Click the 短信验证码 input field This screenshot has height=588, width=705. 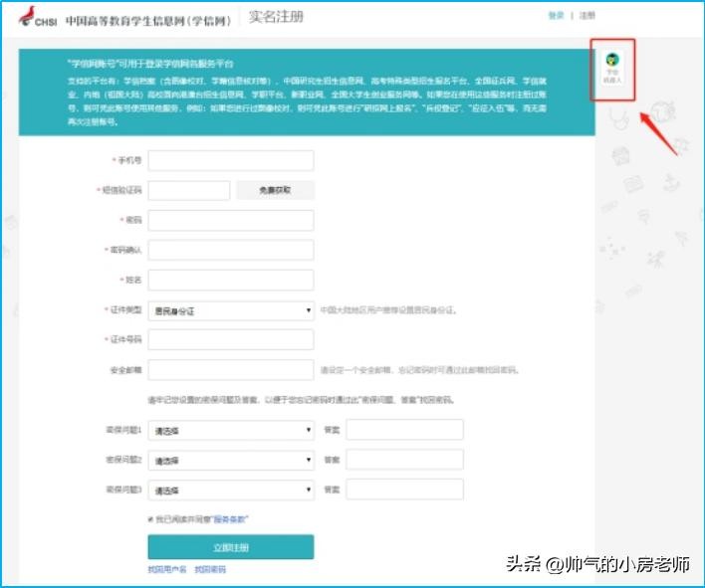[x=189, y=190]
